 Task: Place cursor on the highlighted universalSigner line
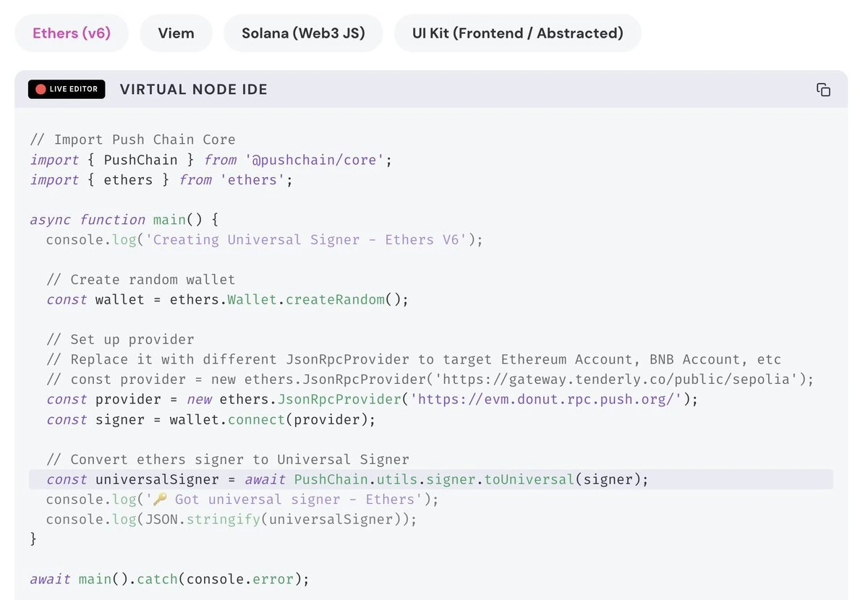347,479
